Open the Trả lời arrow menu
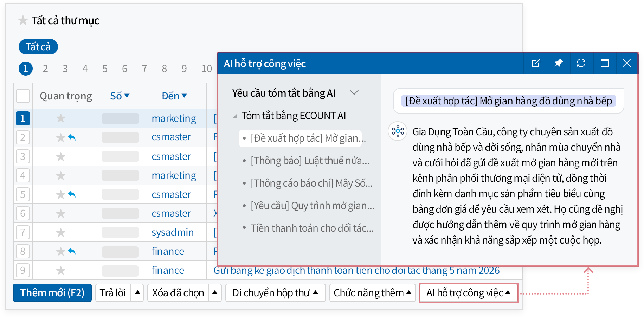The image size is (644, 317). pos(137,292)
